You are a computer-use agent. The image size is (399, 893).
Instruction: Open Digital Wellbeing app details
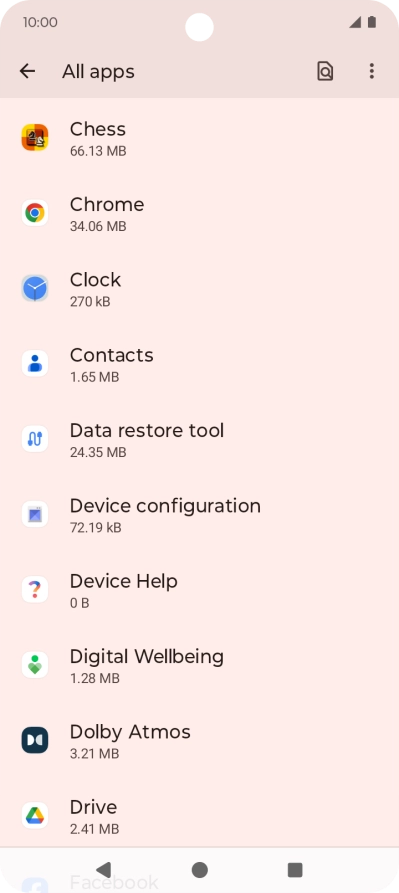pyautogui.click(x=199, y=665)
